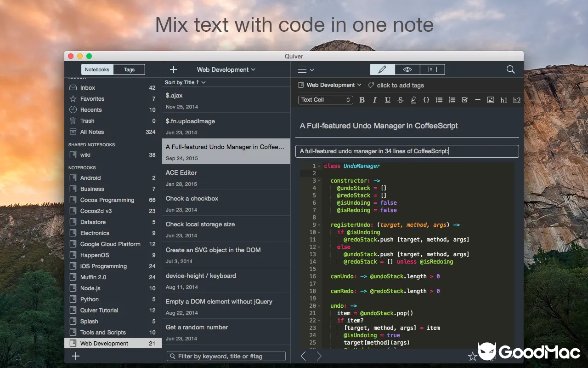Screen dimensions: 588x368
Task: Open the Empty a DOM element note
Action: pos(226,306)
